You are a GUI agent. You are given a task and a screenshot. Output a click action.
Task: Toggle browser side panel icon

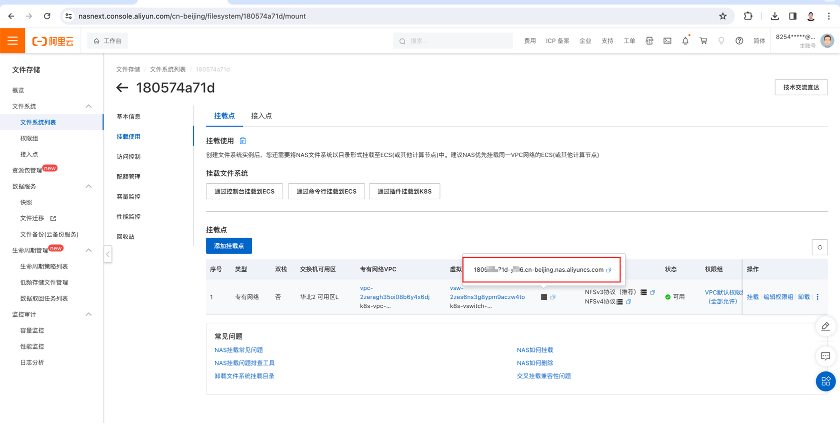click(x=793, y=16)
